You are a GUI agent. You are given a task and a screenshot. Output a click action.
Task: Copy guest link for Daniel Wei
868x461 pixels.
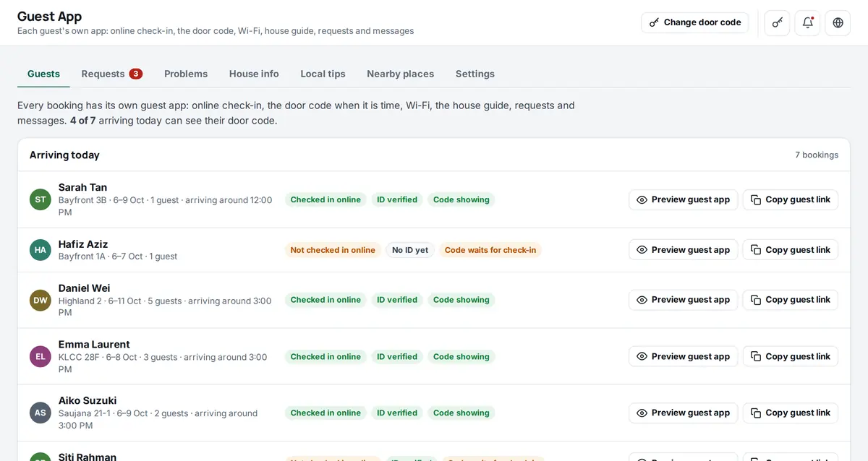pyautogui.click(x=791, y=300)
